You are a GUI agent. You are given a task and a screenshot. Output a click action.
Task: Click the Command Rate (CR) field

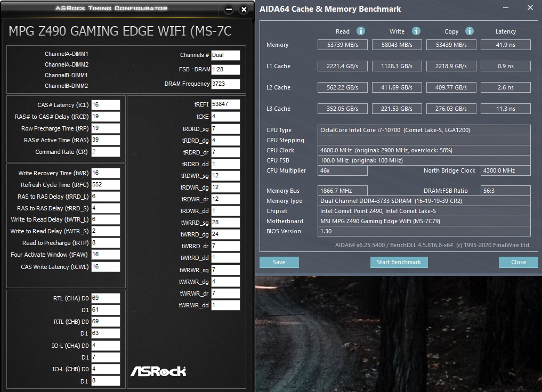coord(106,152)
